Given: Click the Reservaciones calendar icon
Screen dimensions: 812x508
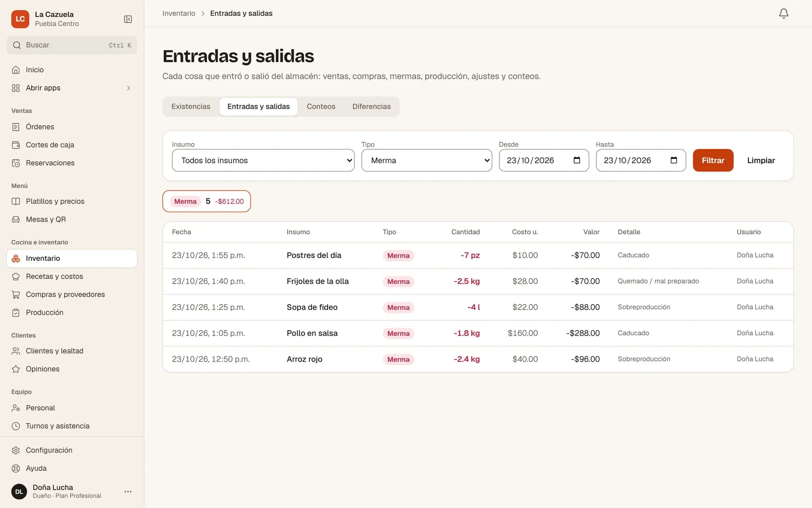Looking at the screenshot, I should click(16, 163).
